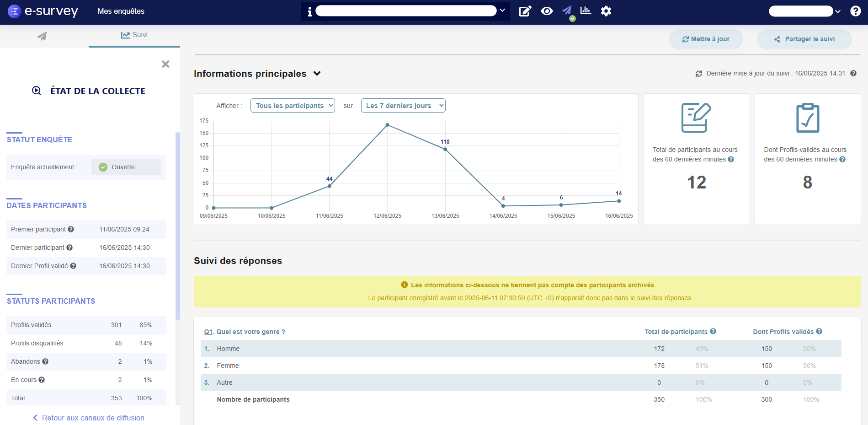Open help using the question mark icon top right

[x=856, y=11]
